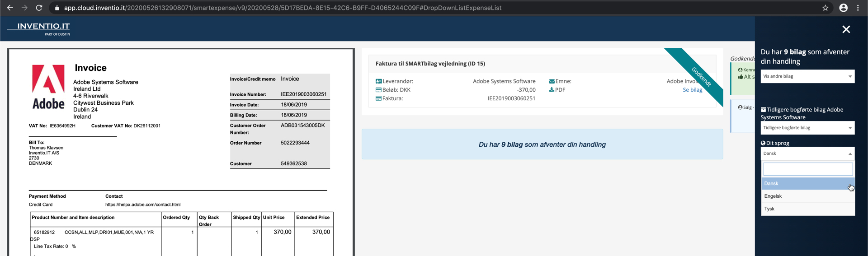Open the Vis andre bilag dropdown
Screen dimensions: 868x256
click(807, 76)
